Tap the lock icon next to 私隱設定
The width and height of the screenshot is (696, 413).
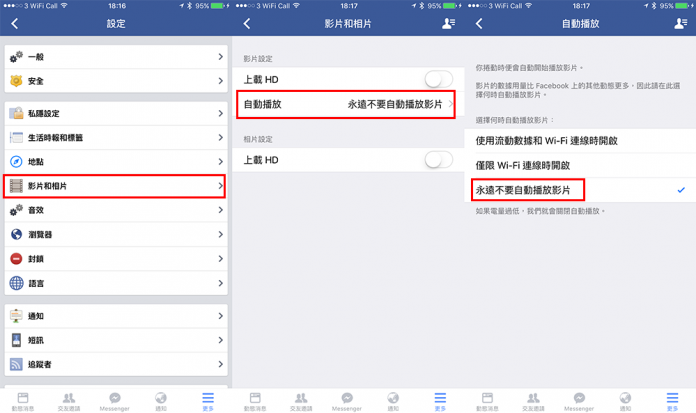tap(16, 113)
